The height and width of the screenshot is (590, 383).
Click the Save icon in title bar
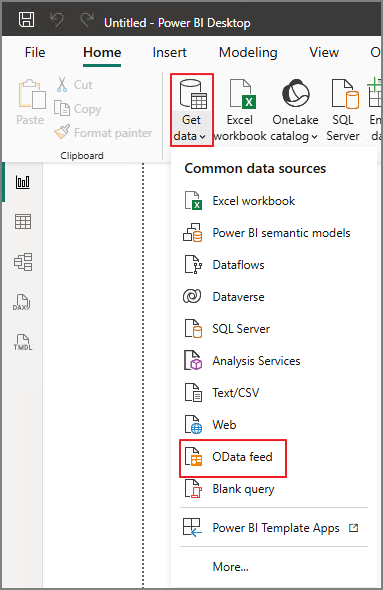(x=27, y=20)
